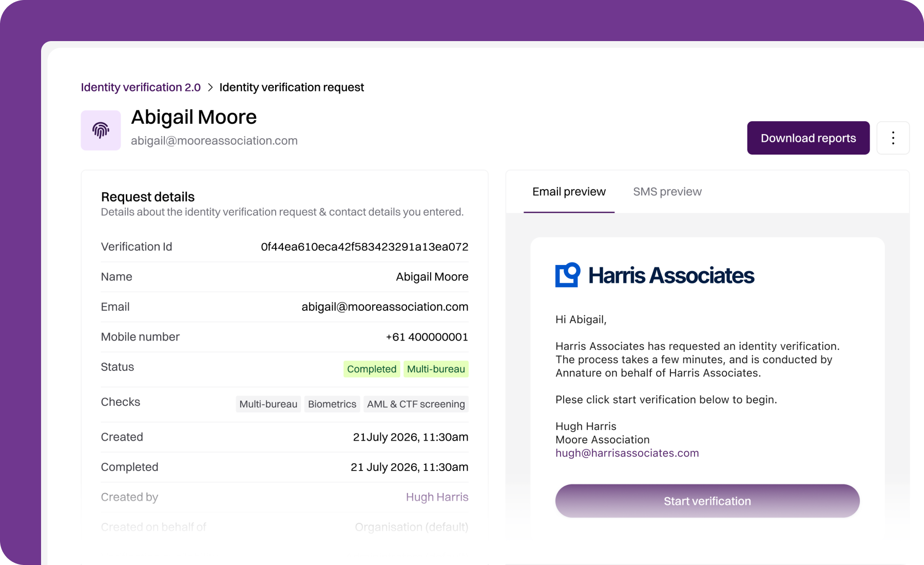This screenshot has height=565, width=924.
Task: Click the Harris Associates logo icon
Action: click(568, 275)
